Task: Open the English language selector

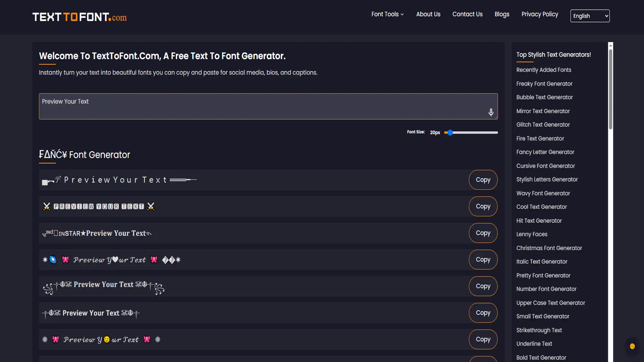Action: click(x=590, y=16)
